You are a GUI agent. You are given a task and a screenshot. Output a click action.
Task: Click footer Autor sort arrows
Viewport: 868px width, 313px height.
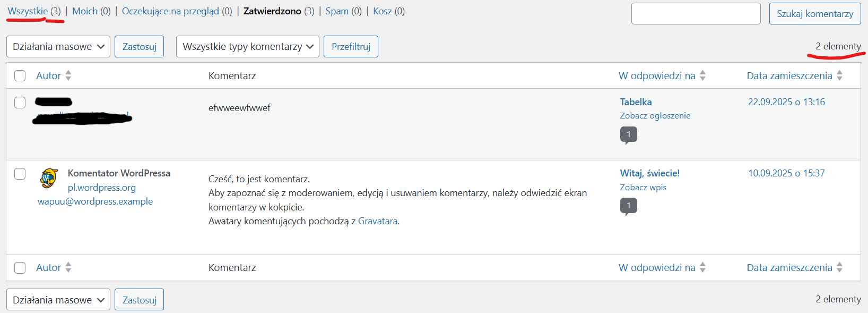(68, 267)
